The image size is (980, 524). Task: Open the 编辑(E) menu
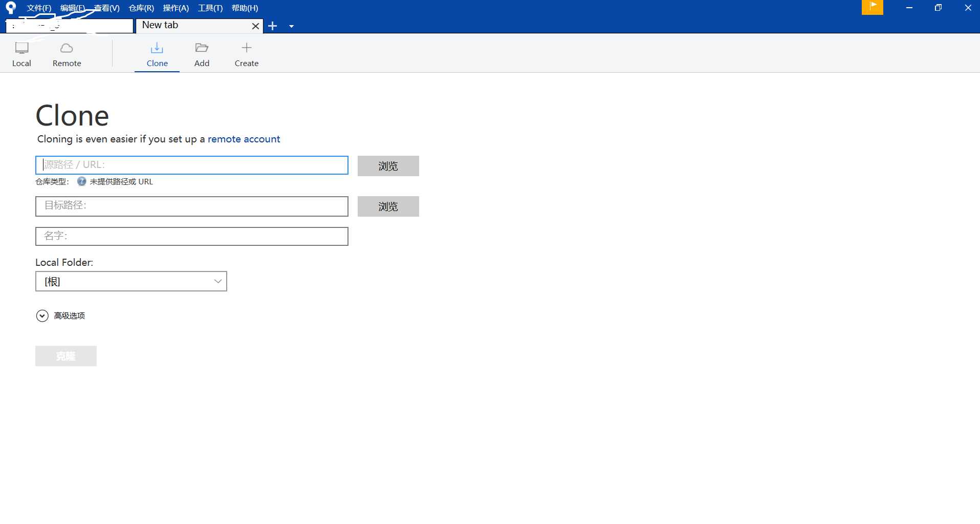(72, 8)
